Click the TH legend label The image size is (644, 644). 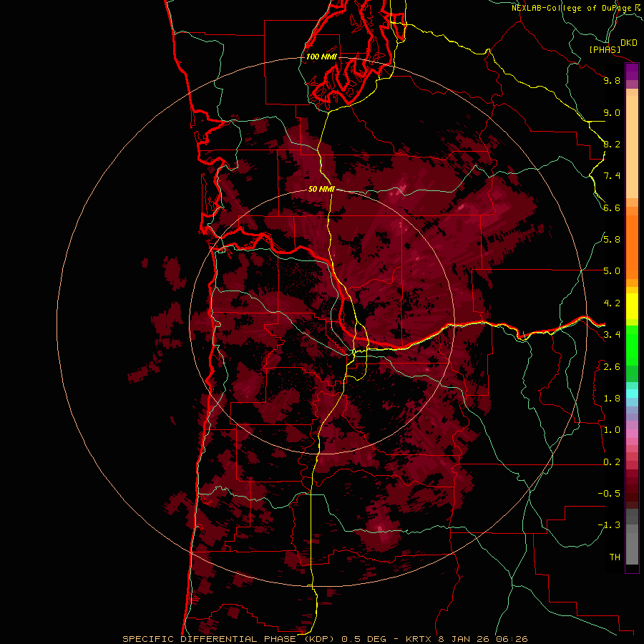tap(615, 557)
